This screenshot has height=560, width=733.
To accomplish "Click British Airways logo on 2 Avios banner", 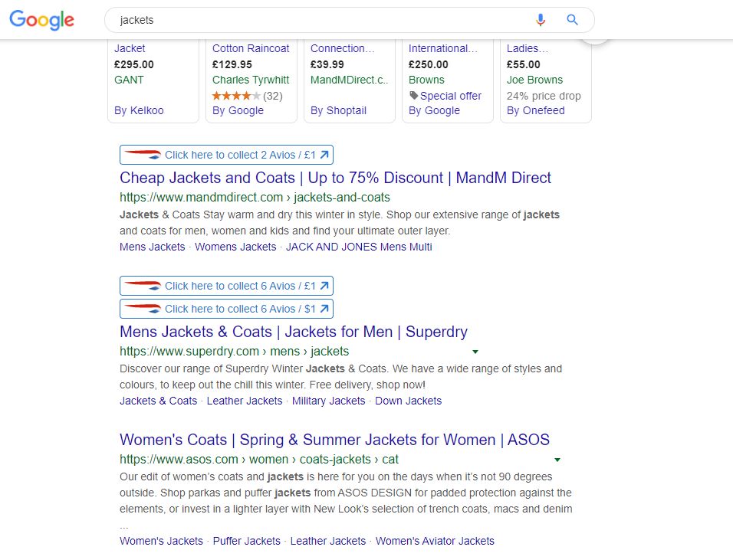I will 143,155.
